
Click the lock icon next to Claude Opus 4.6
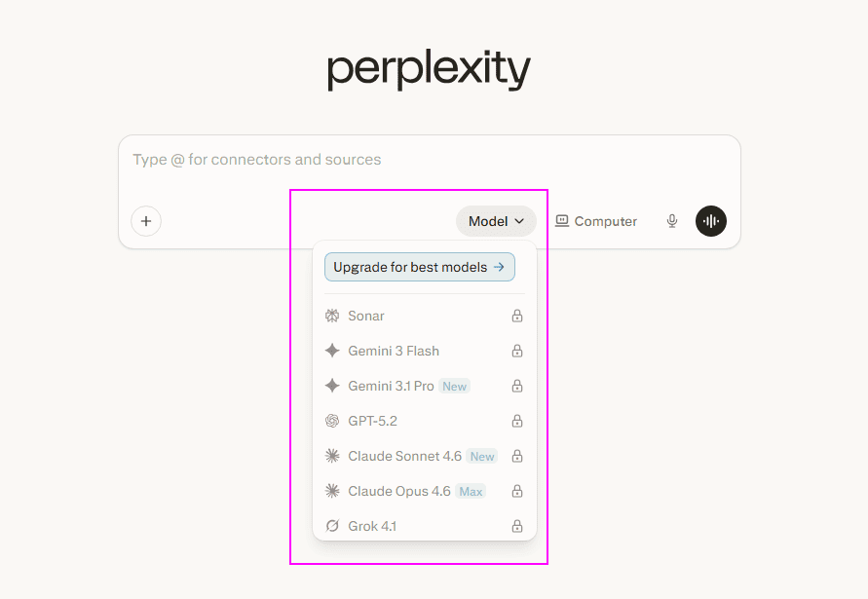(516, 490)
